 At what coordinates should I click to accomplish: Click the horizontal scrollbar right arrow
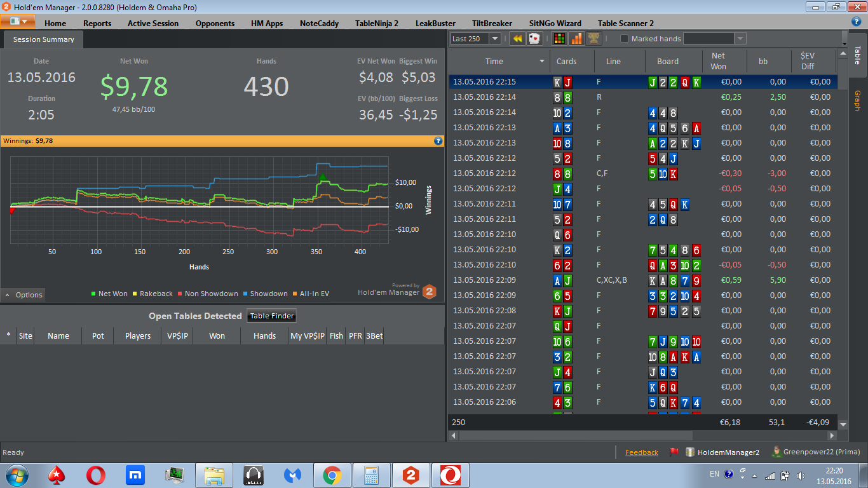click(x=832, y=436)
